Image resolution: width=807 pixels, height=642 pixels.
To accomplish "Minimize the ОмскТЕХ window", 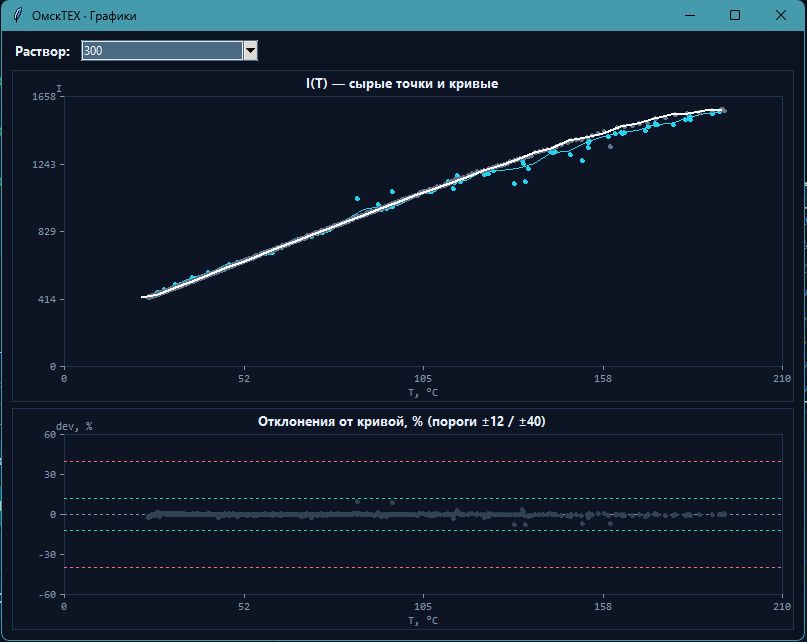I will 690,15.
